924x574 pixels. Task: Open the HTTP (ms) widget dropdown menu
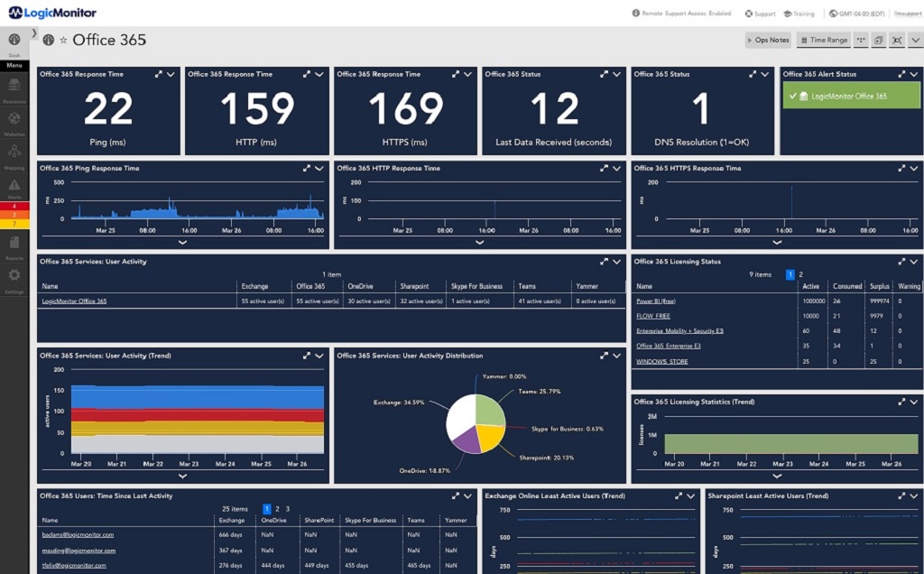point(319,74)
